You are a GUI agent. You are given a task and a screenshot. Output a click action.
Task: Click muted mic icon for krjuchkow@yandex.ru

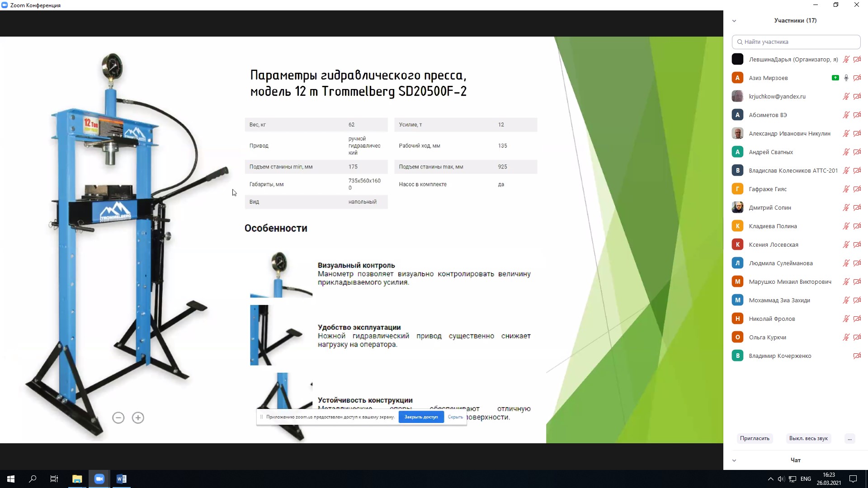coord(846,96)
